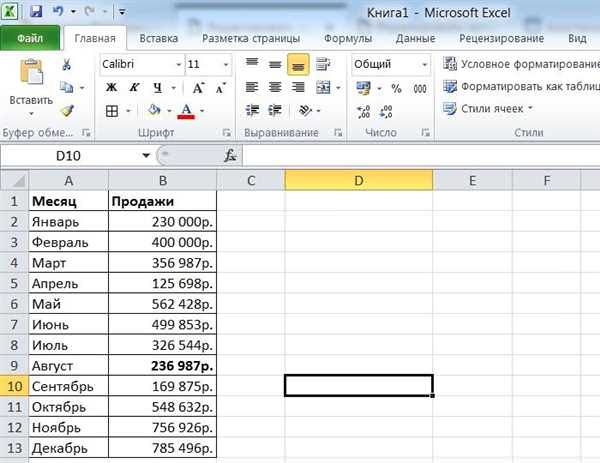Expand the Вставить paste options arrow
Screen dimensions: 600x463
pos(31,114)
